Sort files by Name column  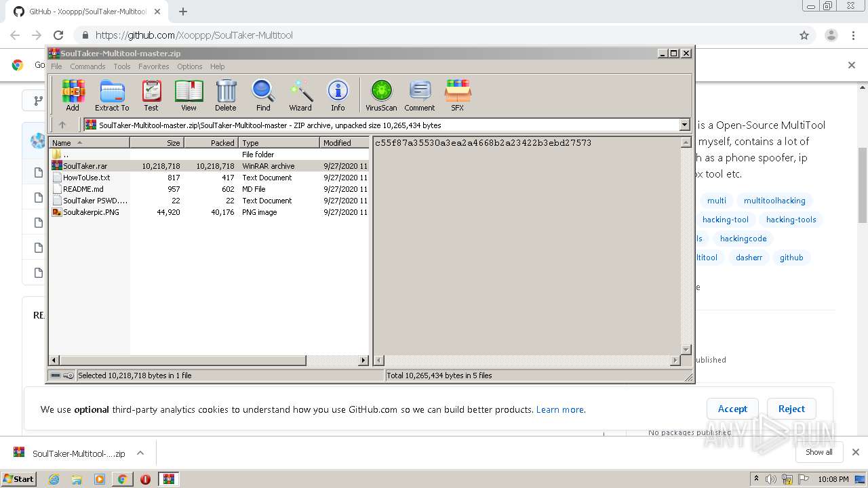point(90,143)
